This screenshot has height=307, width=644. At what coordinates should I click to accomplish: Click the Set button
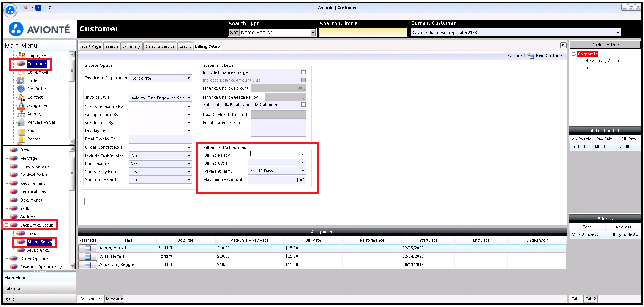pos(234,33)
